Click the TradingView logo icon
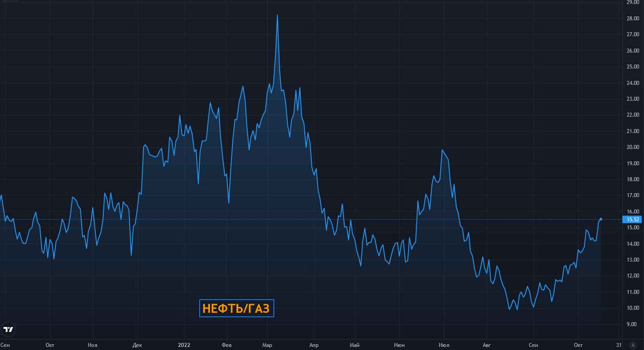Screen dimensions: 644x350 [8, 329]
